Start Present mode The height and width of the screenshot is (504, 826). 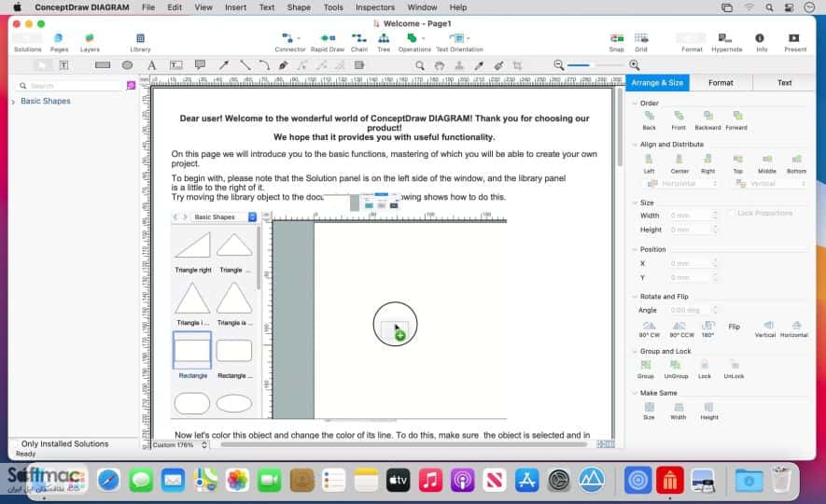(795, 42)
